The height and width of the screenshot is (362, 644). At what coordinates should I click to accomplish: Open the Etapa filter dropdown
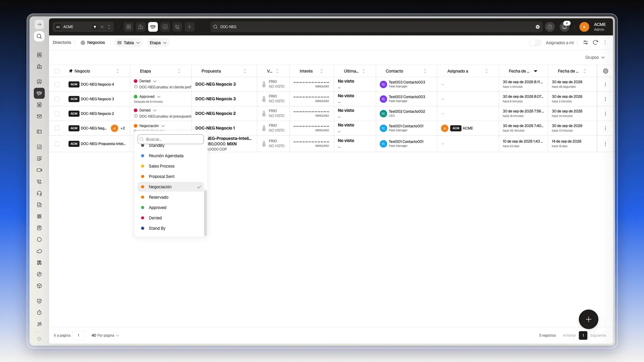(158, 43)
